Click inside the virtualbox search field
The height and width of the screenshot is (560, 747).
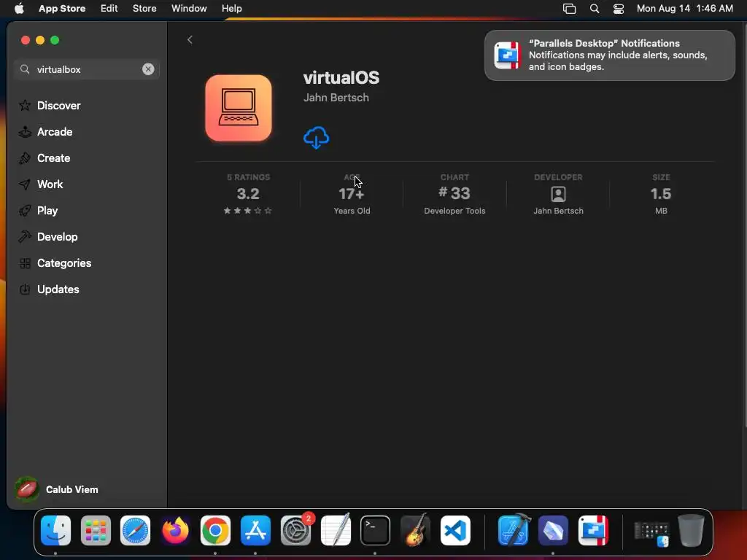pos(87,69)
